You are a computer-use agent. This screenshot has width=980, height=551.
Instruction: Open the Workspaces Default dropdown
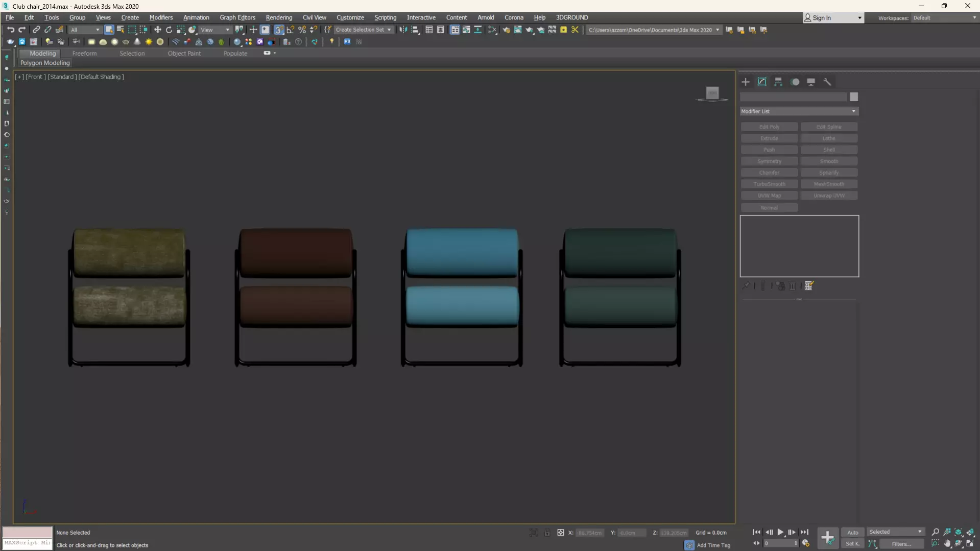(945, 18)
